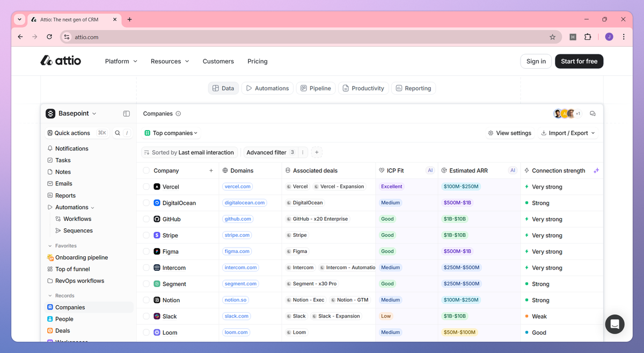Open Chrome's three-dot menu
Viewport: 644px width, 353px height.
624,37
